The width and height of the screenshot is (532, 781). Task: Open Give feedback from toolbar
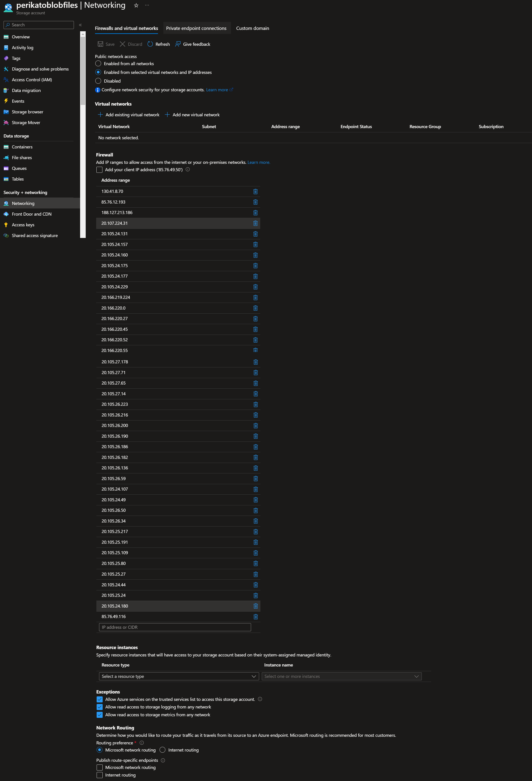click(x=193, y=44)
